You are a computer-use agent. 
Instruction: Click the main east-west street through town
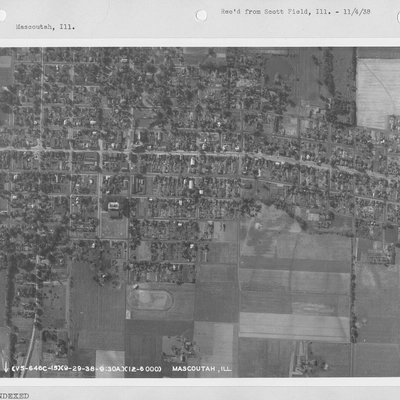coord(200,154)
